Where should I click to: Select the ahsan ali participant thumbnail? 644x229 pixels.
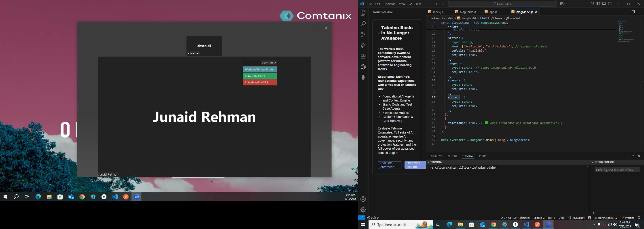click(204, 46)
